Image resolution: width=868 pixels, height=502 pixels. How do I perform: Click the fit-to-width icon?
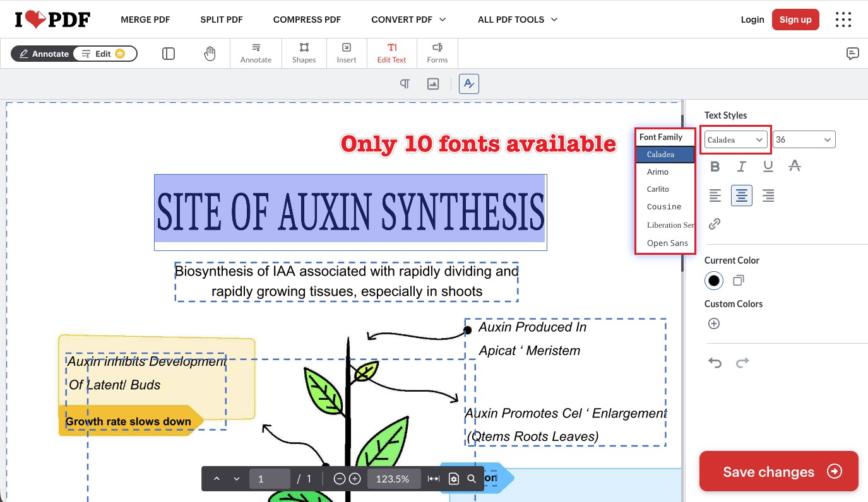coord(434,479)
